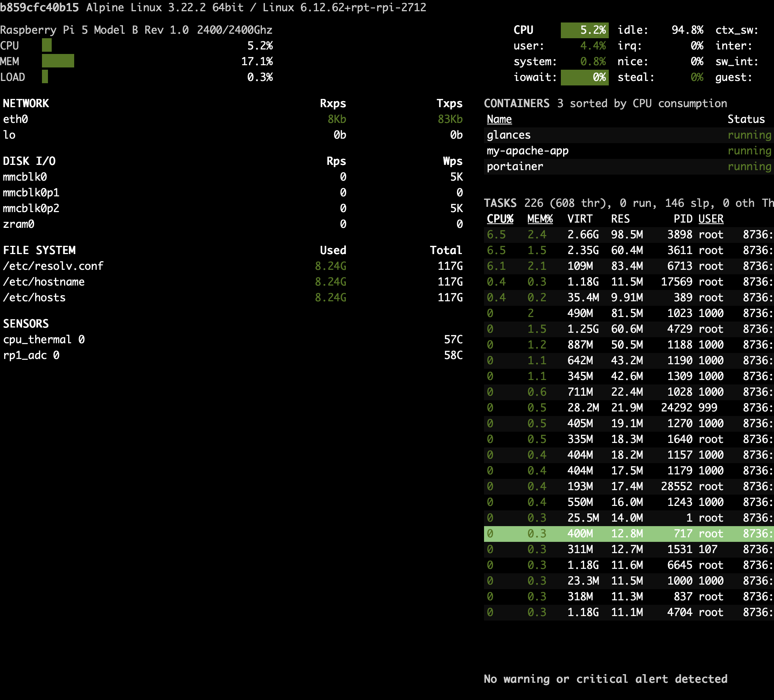Click the TASKS section header
774x700 pixels.
(x=500, y=203)
